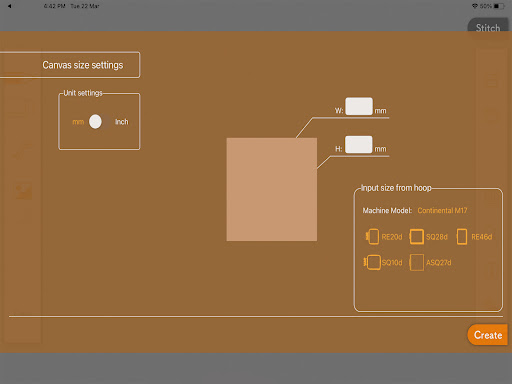Click the H: height input field
512x384 pixels.
[x=359, y=144]
